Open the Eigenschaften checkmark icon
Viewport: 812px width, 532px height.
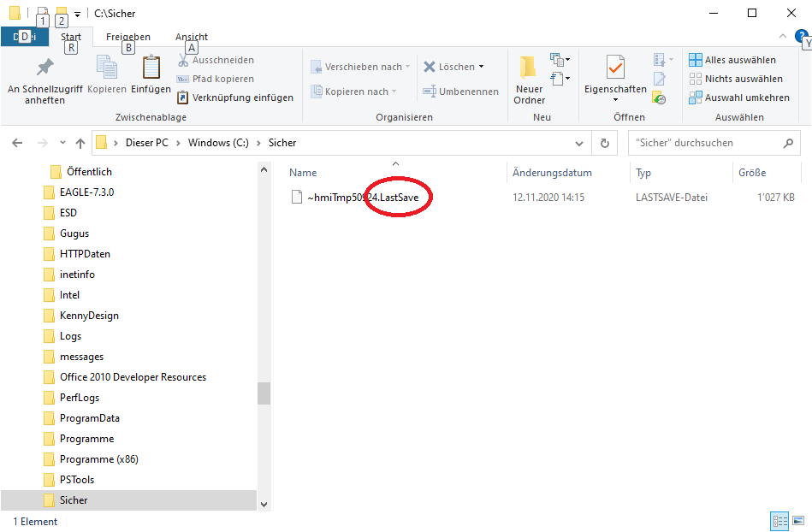click(615, 68)
